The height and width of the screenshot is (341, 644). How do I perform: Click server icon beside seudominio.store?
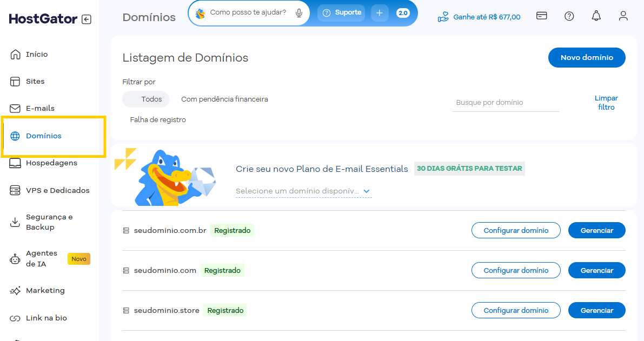coord(126,311)
